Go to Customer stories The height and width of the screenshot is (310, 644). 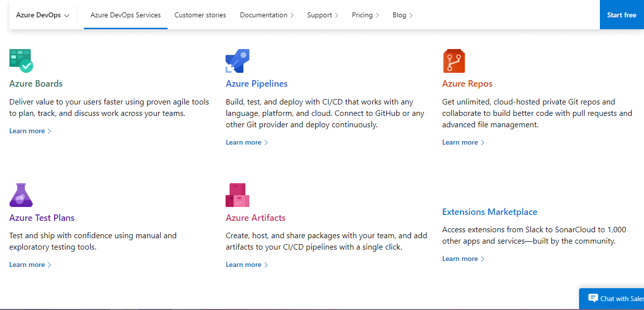click(x=200, y=15)
